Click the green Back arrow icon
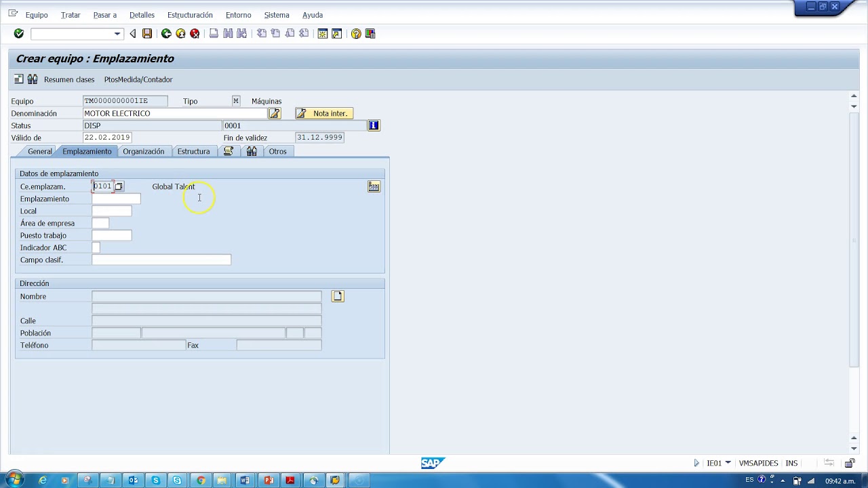Image resolution: width=868 pixels, height=488 pixels. pos(166,34)
